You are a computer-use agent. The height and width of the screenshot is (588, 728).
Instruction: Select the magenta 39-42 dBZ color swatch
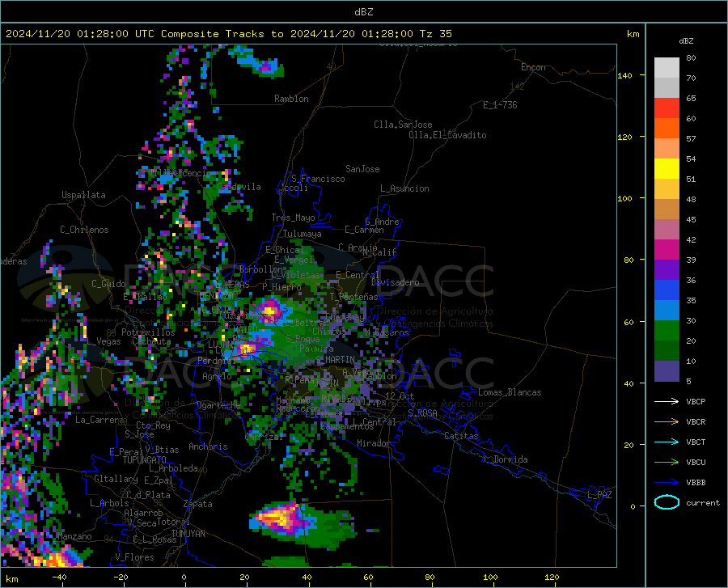[667, 249]
